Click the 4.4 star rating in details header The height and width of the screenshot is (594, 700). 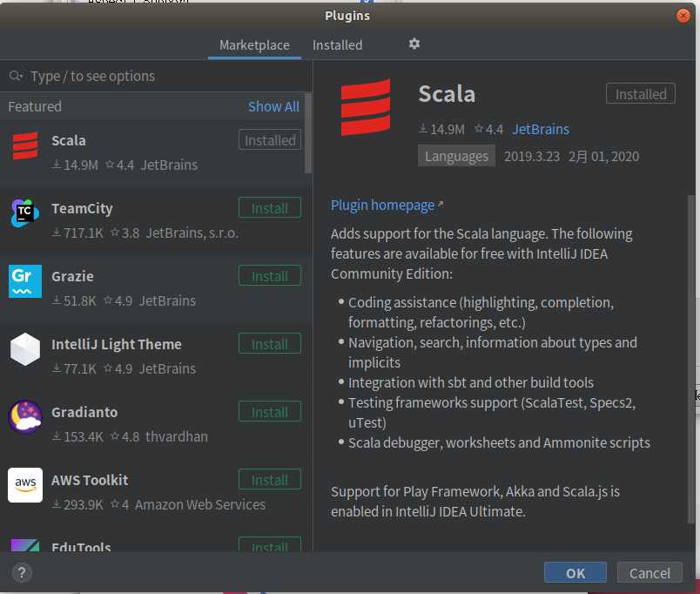coord(488,130)
